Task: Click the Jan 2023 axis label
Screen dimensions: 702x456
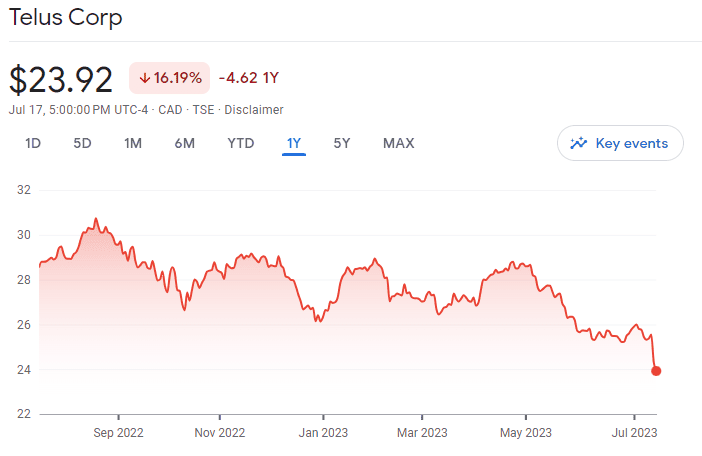Action: (x=323, y=433)
